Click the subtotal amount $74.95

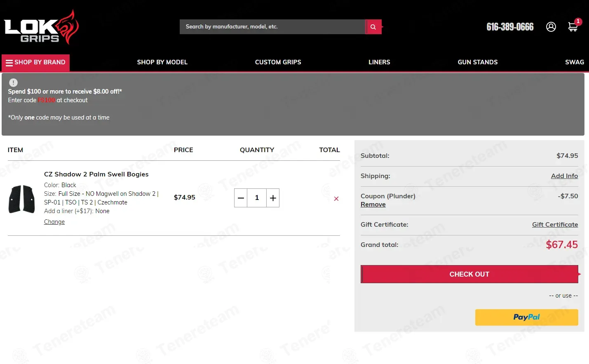click(x=567, y=156)
